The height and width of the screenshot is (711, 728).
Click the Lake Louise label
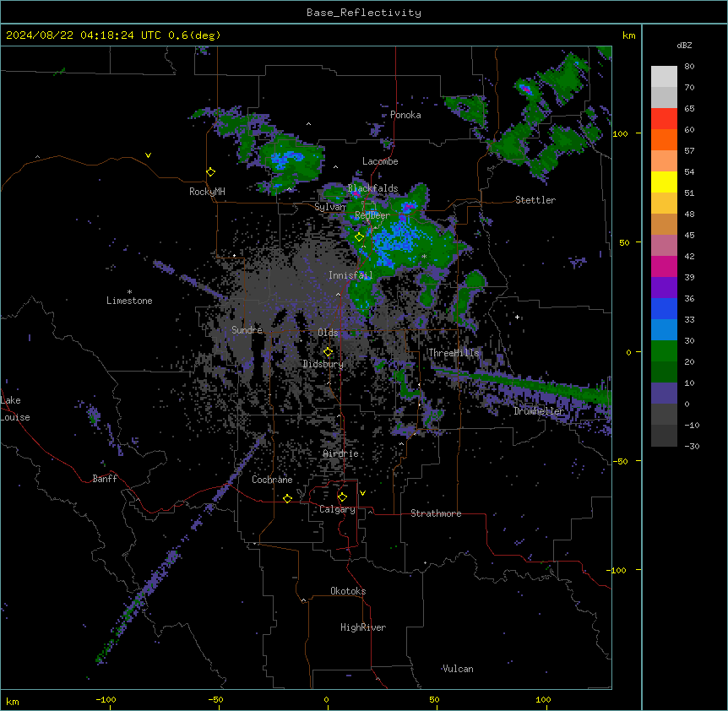[15, 409]
